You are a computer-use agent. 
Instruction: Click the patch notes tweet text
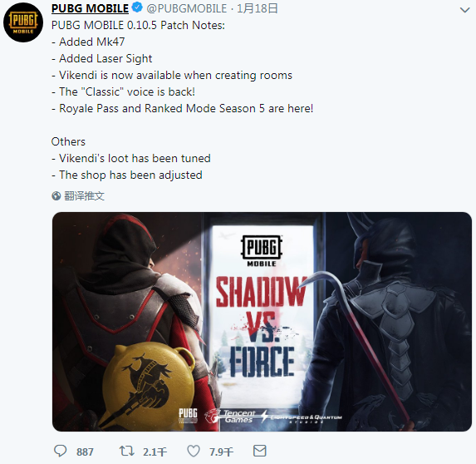click(182, 100)
